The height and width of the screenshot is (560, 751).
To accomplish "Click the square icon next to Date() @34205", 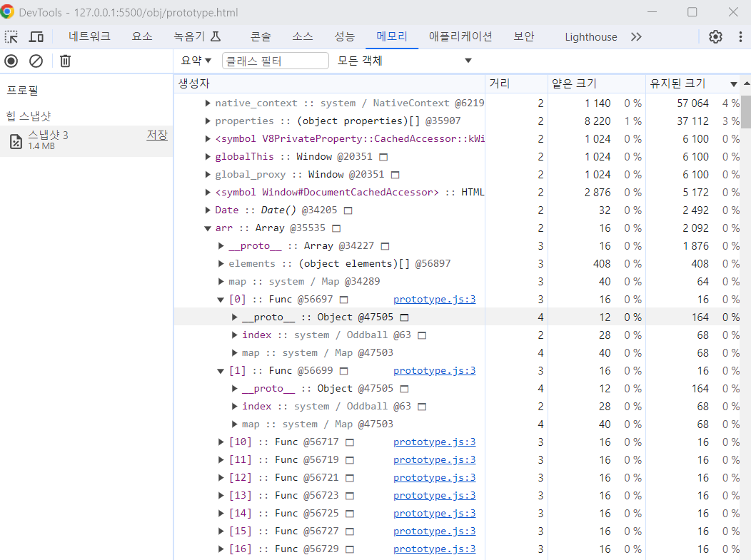I will click(x=348, y=210).
